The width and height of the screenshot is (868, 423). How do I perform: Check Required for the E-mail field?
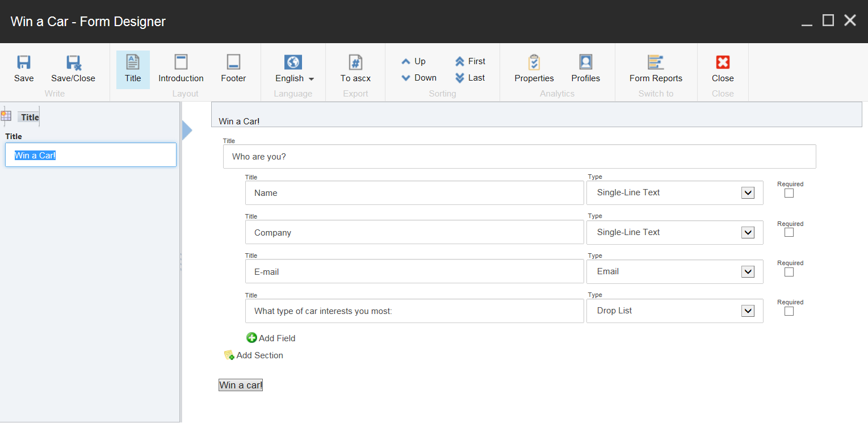point(789,272)
